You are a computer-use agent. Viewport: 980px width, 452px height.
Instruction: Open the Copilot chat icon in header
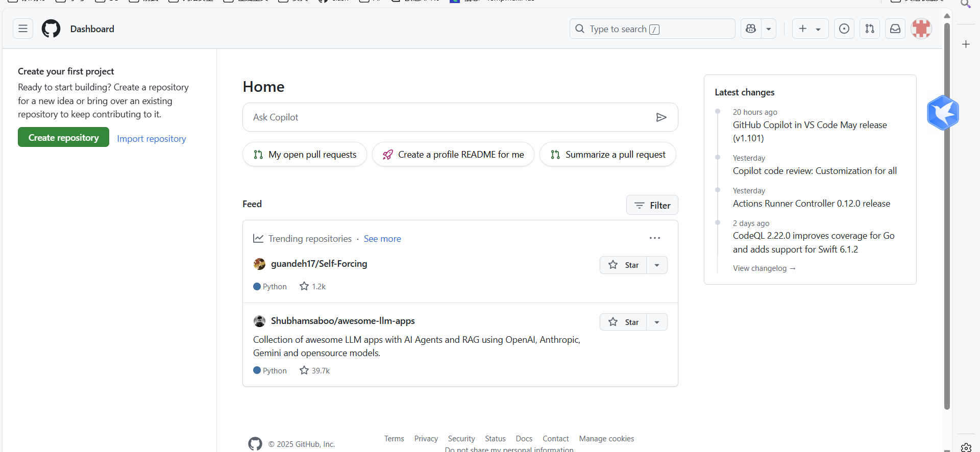tap(751, 29)
